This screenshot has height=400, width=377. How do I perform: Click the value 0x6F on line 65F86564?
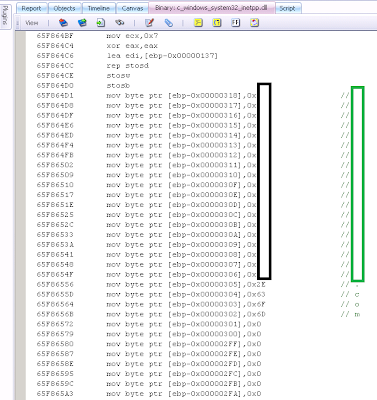pos(256,304)
